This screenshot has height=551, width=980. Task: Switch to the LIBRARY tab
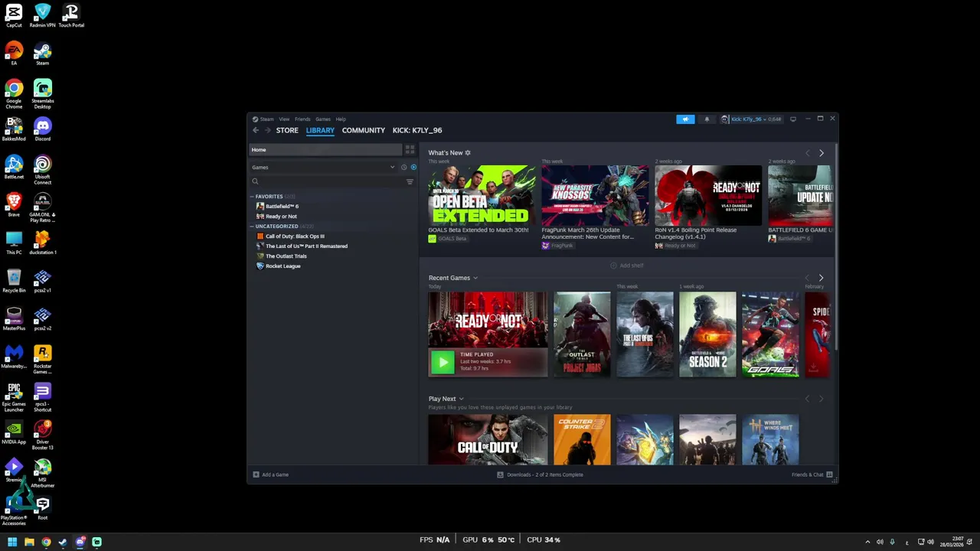pos(320,130)
